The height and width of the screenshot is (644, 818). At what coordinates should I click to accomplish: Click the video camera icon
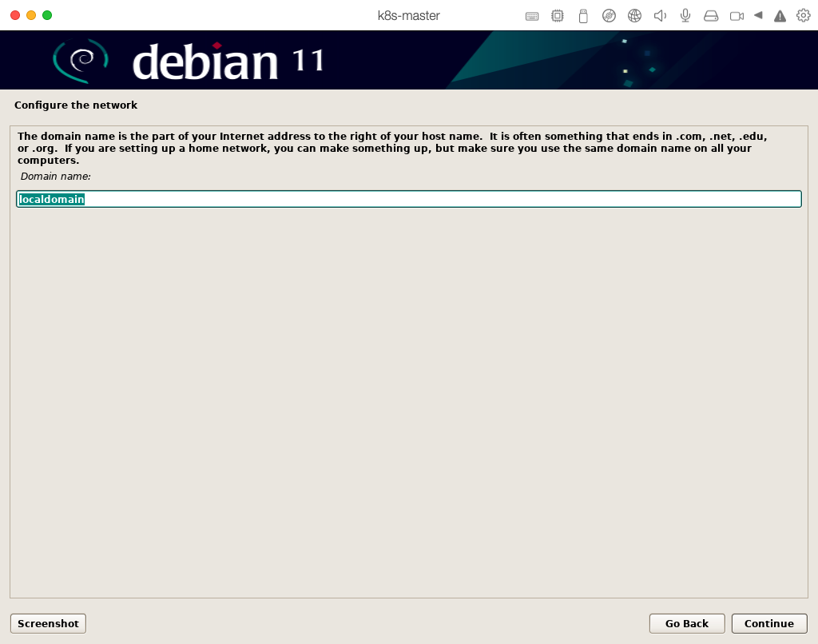click(737, 16)
